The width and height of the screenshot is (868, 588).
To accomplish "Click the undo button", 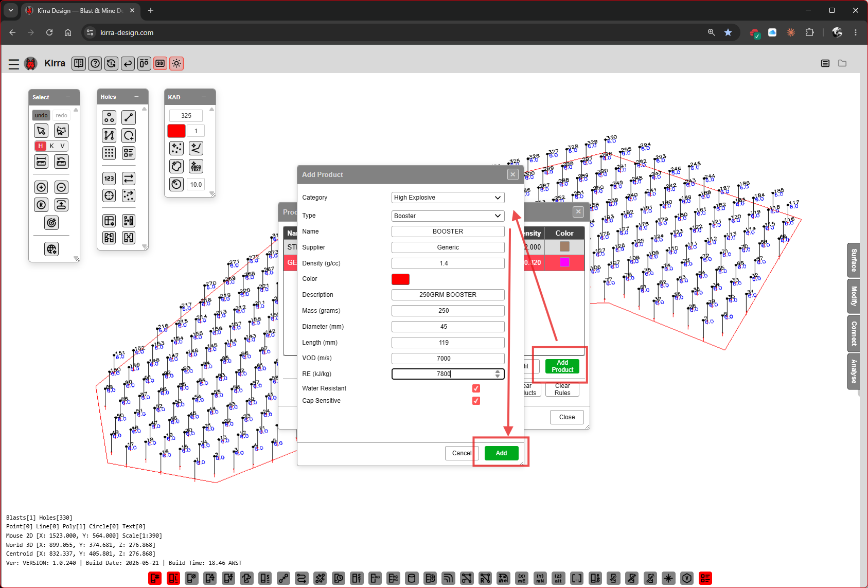I will [x=41, y=115].
